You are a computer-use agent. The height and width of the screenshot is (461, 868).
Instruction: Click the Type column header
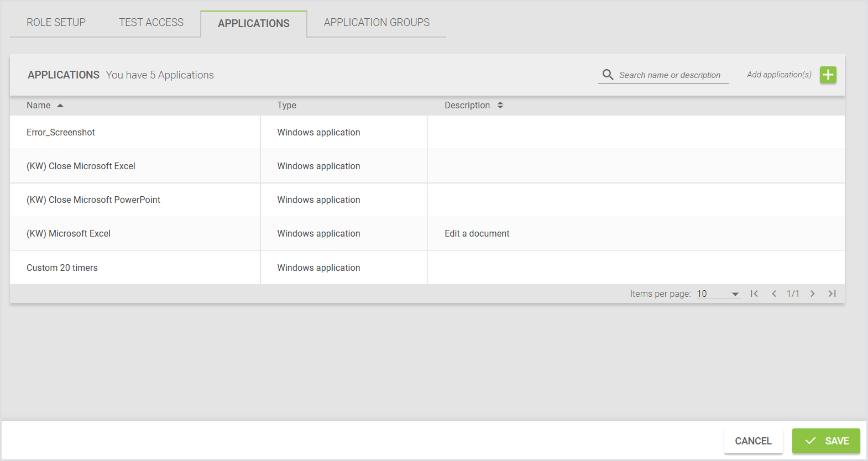(x=286, y=106)
